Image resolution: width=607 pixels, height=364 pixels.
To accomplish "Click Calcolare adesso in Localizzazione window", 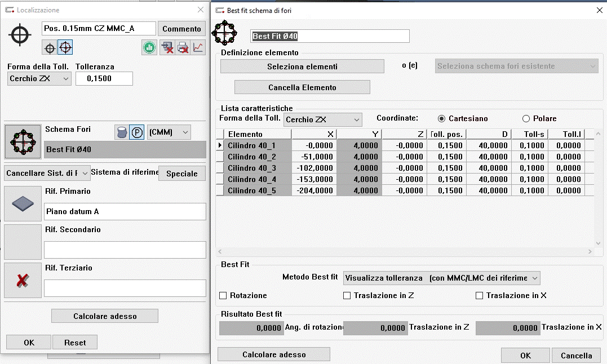I will point(105,316).
